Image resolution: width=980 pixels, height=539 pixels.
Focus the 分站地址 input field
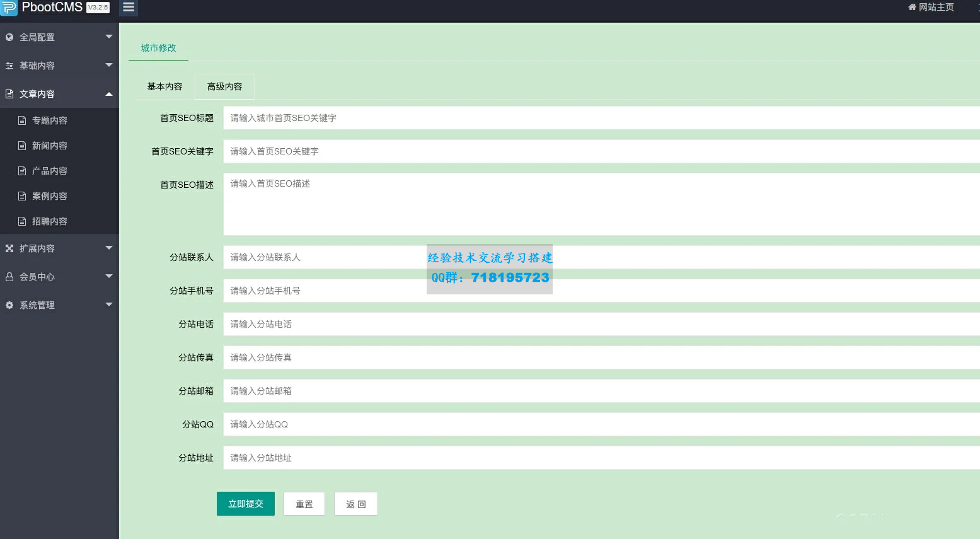point(601,458)
